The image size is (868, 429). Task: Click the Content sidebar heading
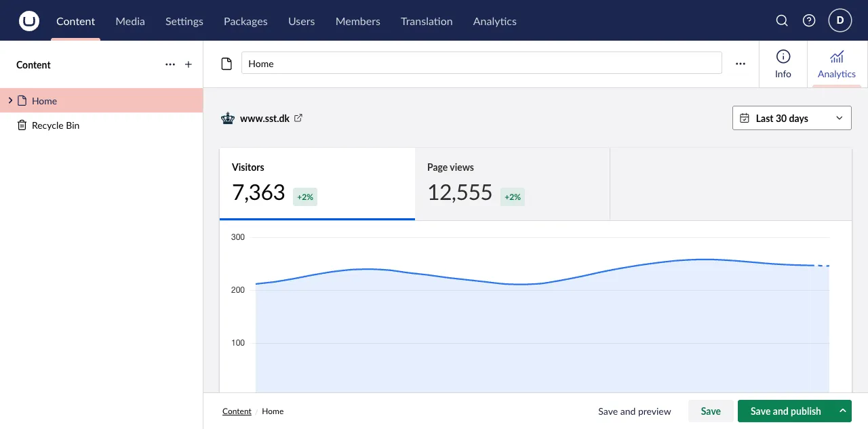33,65
